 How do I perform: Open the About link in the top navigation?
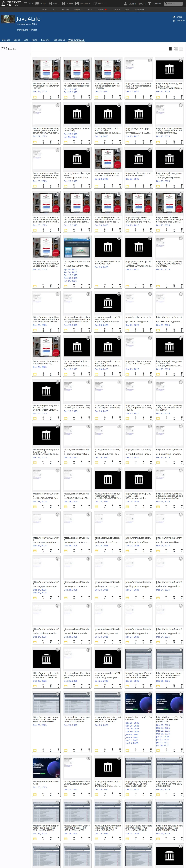pos(45,10)
